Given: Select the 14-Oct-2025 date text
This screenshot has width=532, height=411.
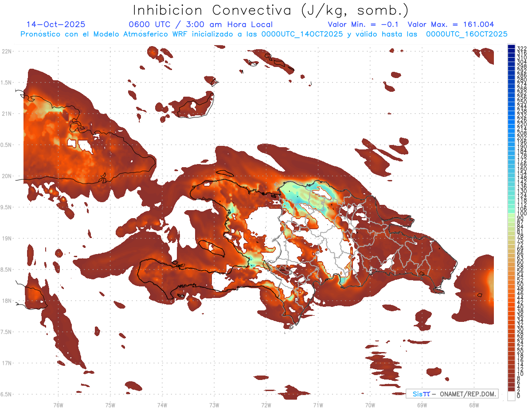Looking at the screenshot, I should pyautogui.click(x=56, y=24).
